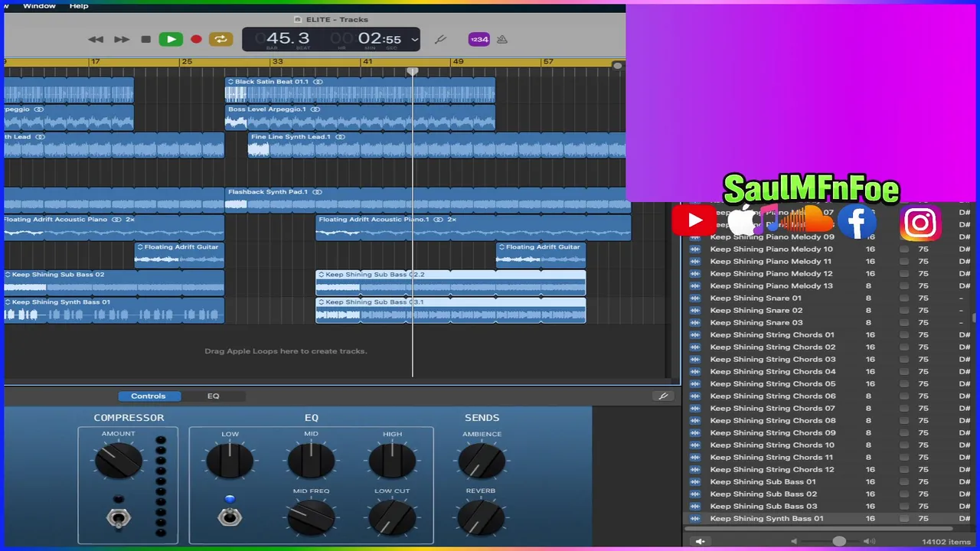Tick favorite box for Keep Shining String Chords 04
980x551 pixels.
[x=904, y=371]
